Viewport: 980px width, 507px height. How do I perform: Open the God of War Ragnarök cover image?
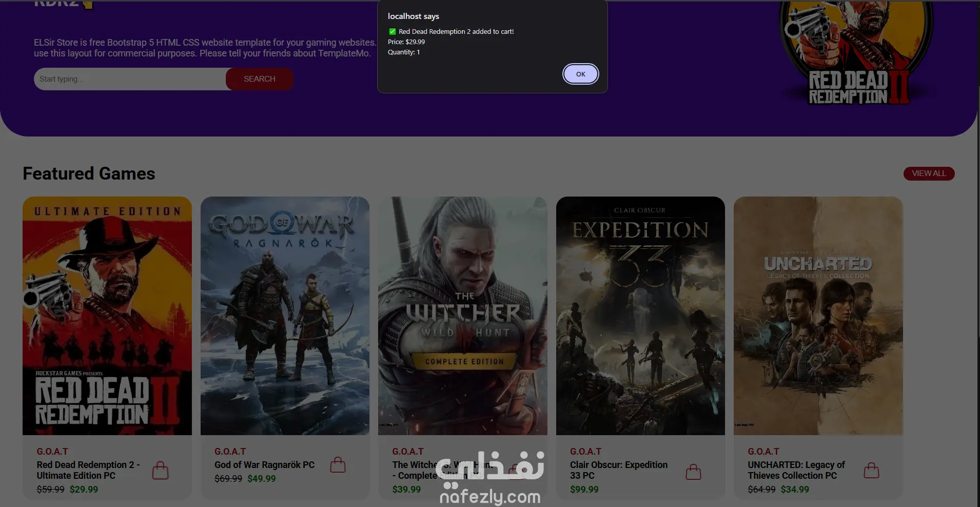pos(285,316)
